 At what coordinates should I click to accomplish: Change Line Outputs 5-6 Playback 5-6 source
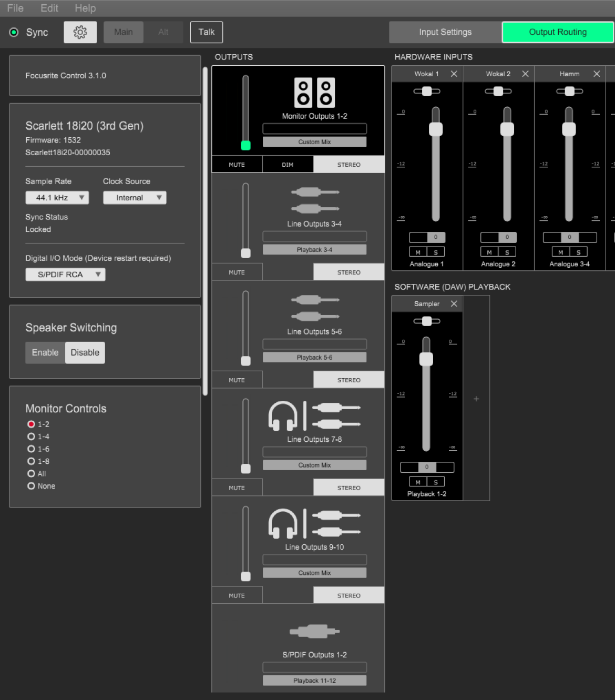(314, 358)
